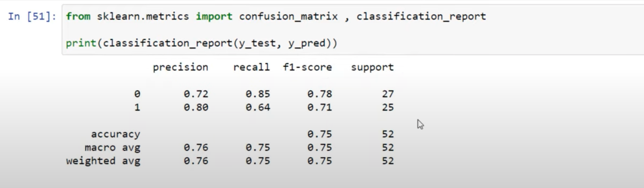The image size is (644, 188).
Task: Click the confusion_matrix word in the import
Action: pyautogui.click(x=288, y=17)
